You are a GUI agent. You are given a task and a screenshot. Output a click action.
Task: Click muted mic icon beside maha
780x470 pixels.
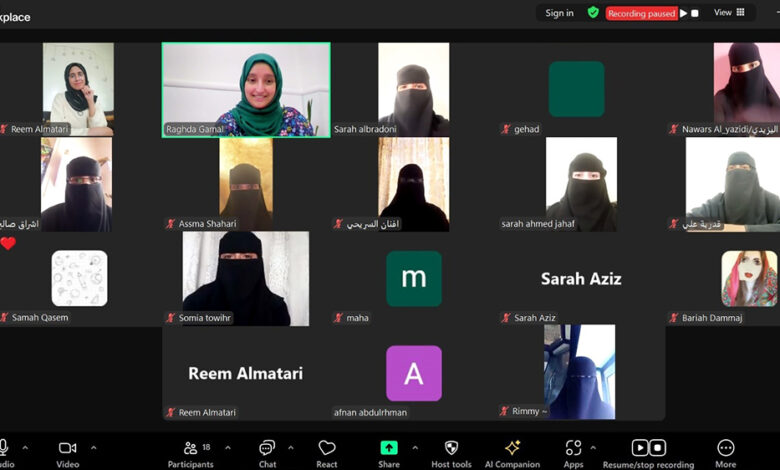point(338,318)
